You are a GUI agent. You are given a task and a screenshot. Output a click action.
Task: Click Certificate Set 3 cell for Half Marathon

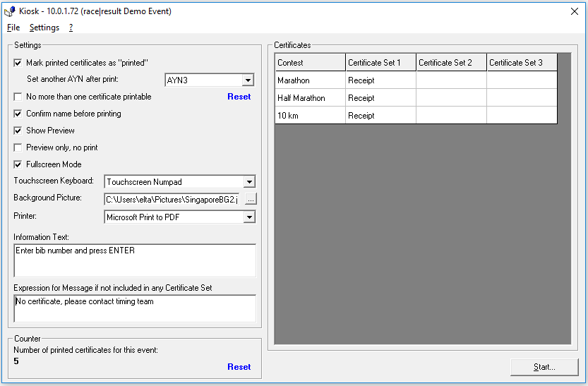(x=522, y=98)
